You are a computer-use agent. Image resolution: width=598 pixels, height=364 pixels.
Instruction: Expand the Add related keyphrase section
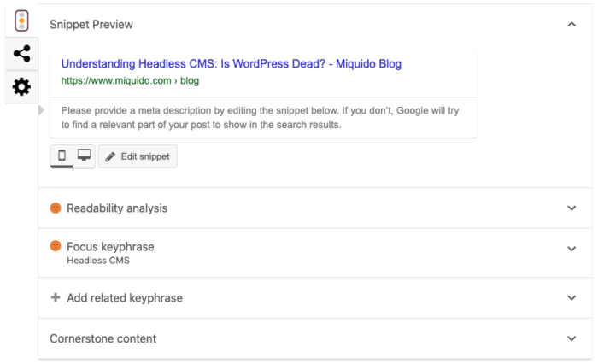[x=572, y=298]
